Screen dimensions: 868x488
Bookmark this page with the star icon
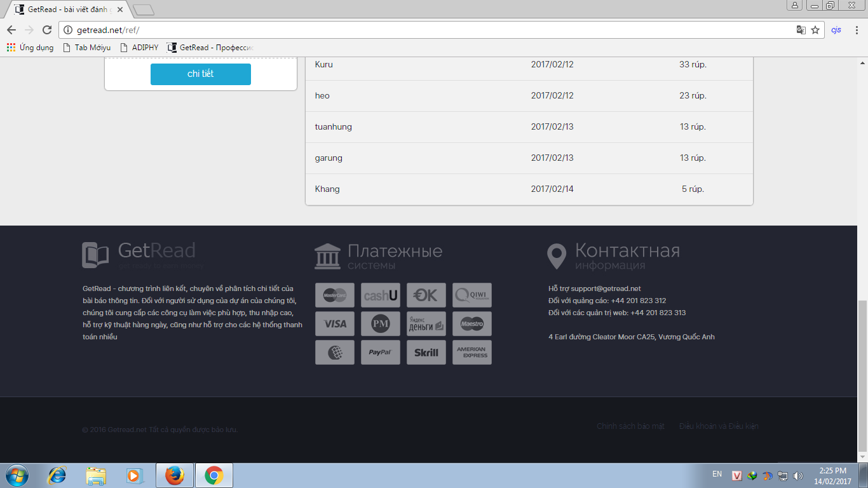(815, 30)
